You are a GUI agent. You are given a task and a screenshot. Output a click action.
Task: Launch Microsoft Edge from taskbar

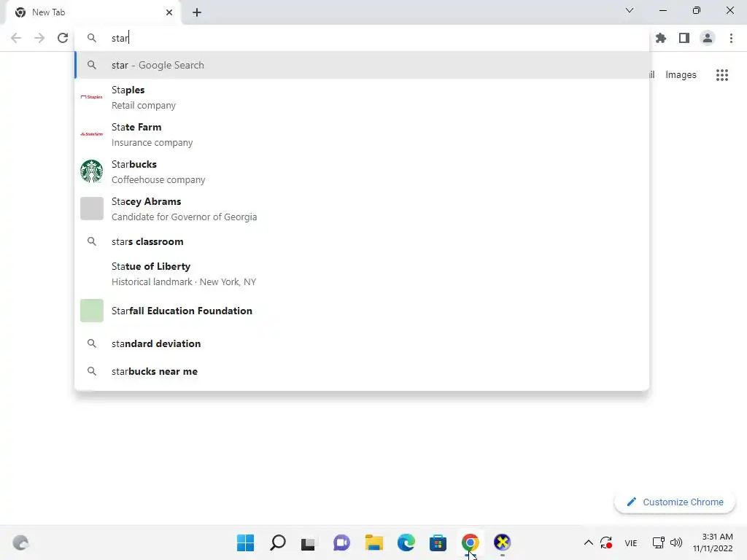click(x=406, y=542)
